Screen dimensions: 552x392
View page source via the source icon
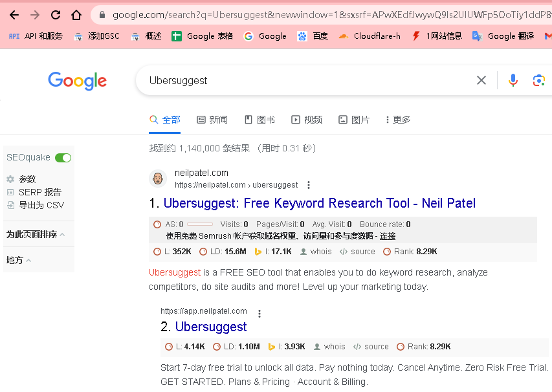pyautogui.click(x=357, y=251)
